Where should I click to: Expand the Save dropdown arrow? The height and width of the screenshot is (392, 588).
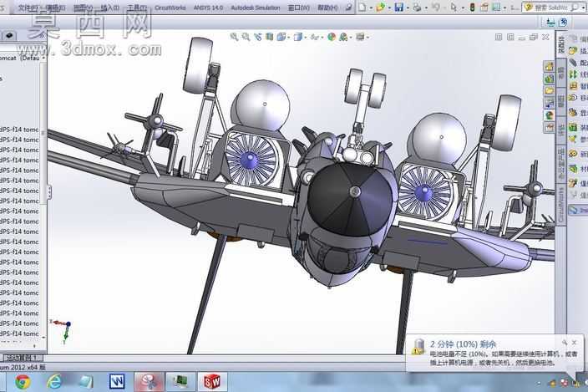pyautogui.click(x=407, y=8)
